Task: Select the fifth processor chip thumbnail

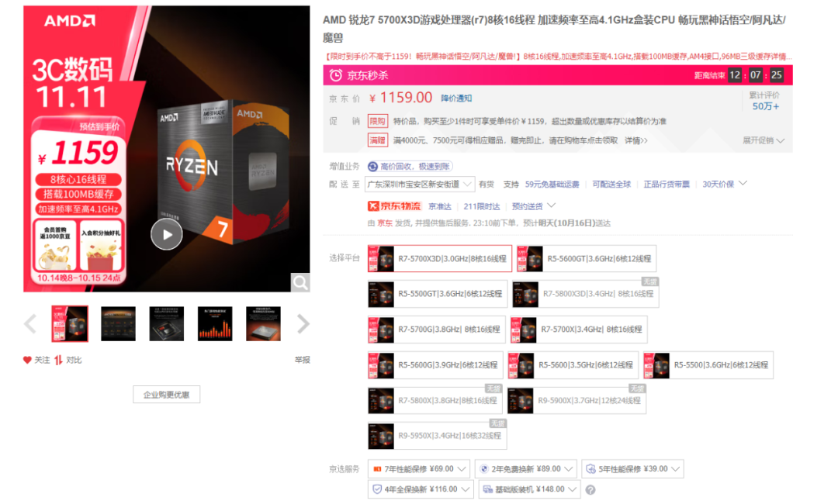Action: (x=263, y=323)
